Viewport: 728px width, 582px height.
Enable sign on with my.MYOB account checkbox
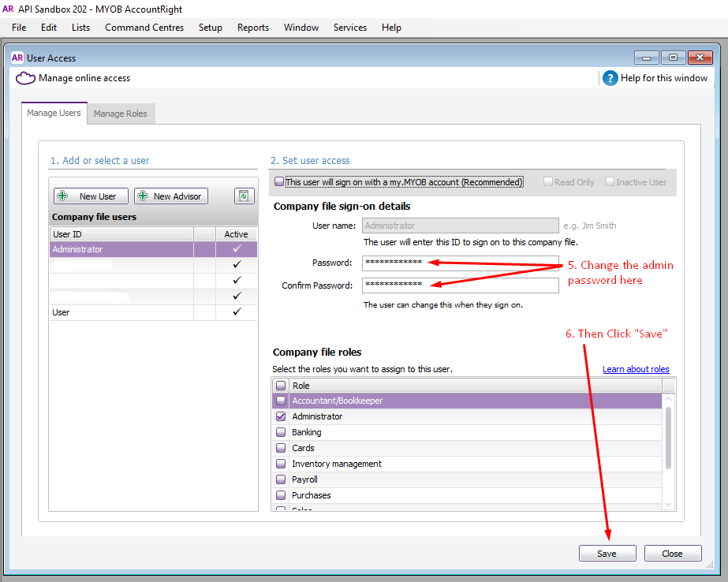(279, 181)
